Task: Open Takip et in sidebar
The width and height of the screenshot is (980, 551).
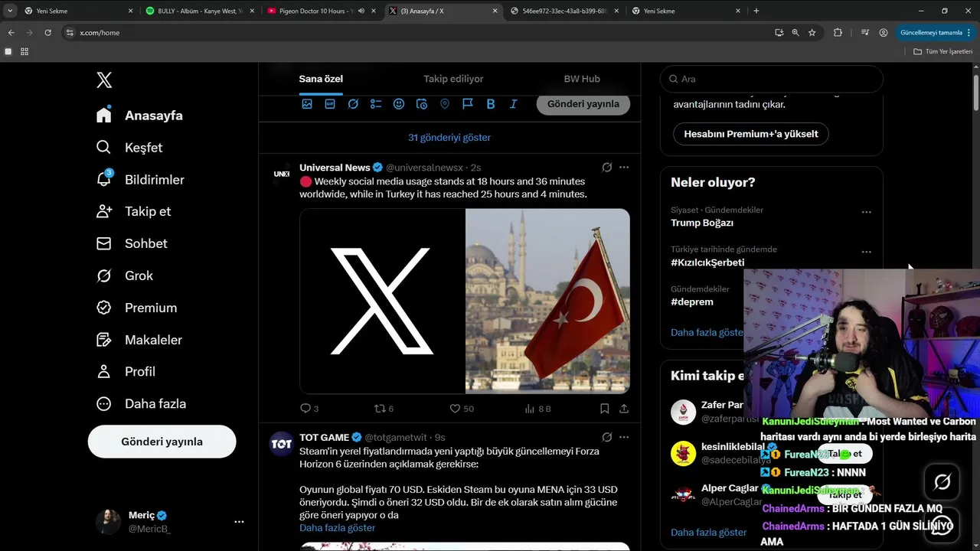Action: (133, 211)
